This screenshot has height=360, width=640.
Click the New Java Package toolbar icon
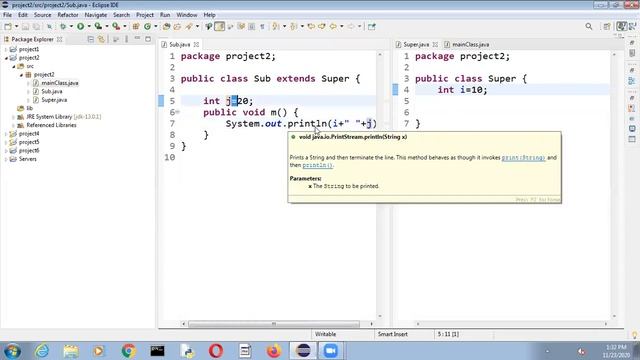[136, 27]
